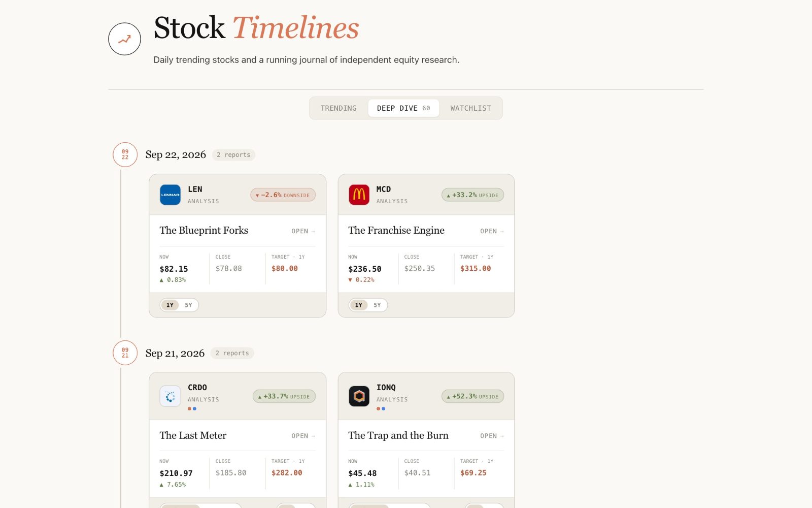Screen dimensions: 812x508
Task: Open the Lennar LEN company logo
Action: tap(170, 195)
